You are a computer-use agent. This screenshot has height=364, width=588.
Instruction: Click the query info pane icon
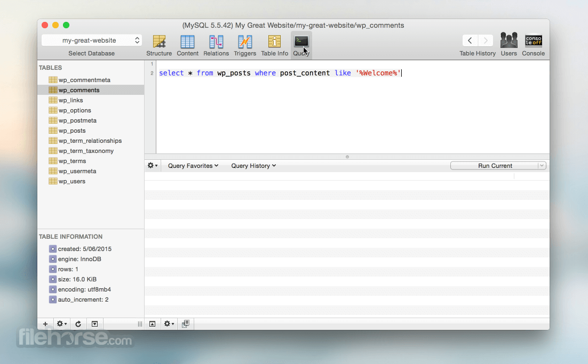[x=186, y=324]
